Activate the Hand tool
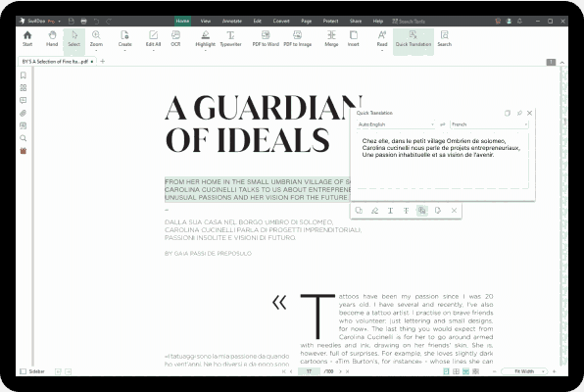Screen dimensions: 584x392 tap(52, 38)
